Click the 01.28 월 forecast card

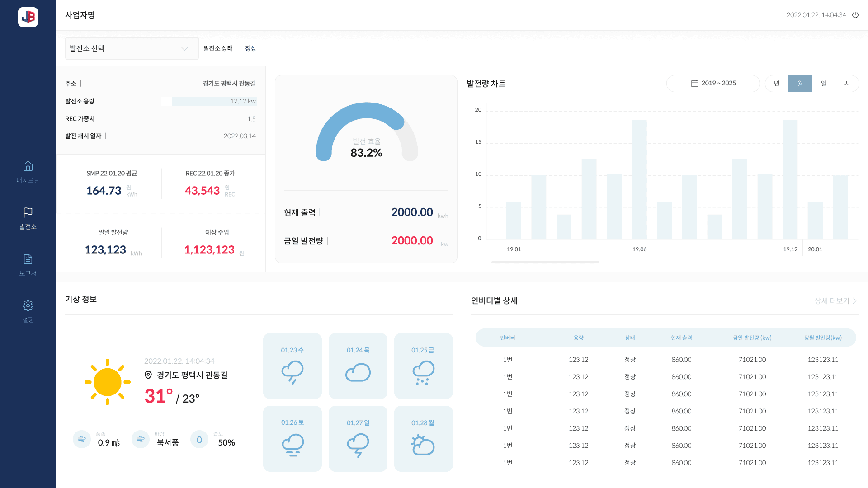423,439
